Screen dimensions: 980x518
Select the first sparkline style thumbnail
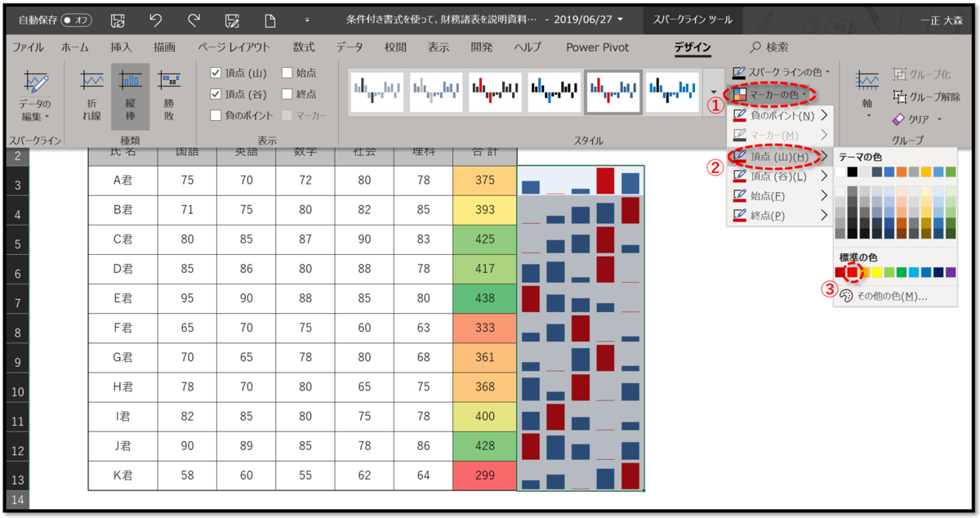click(376, 92)
